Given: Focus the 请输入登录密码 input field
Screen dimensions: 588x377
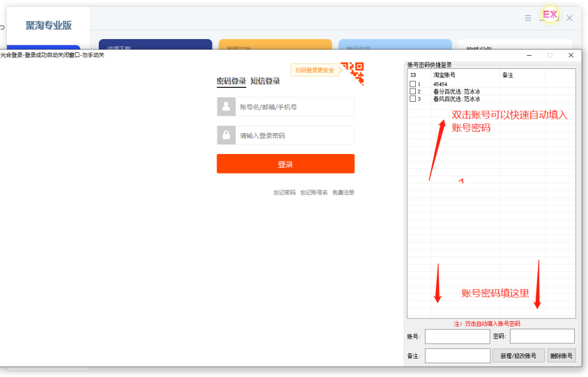Looking at the screenshot, I should pos(295,135).
